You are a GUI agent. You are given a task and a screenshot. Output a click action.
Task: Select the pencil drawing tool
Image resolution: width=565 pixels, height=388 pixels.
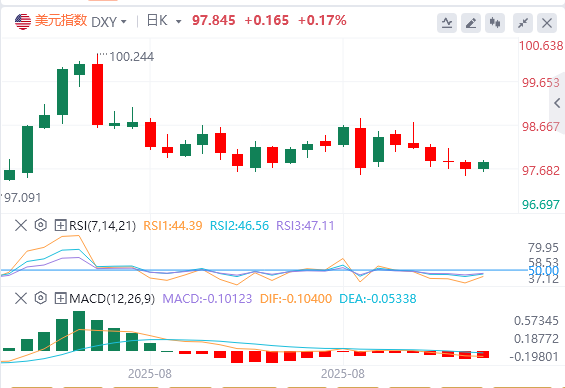coord(471,23)
